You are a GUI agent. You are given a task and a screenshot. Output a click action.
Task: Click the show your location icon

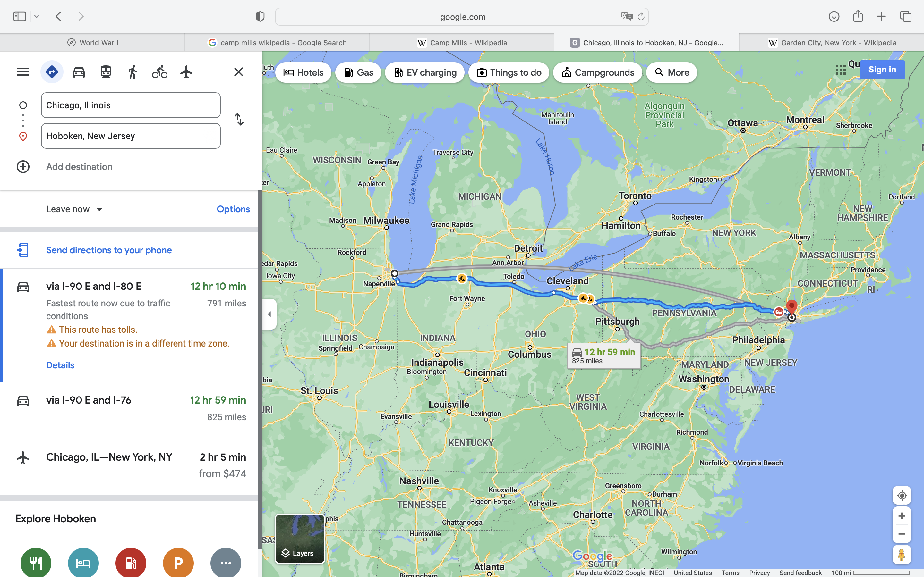[x=902, y=495]
